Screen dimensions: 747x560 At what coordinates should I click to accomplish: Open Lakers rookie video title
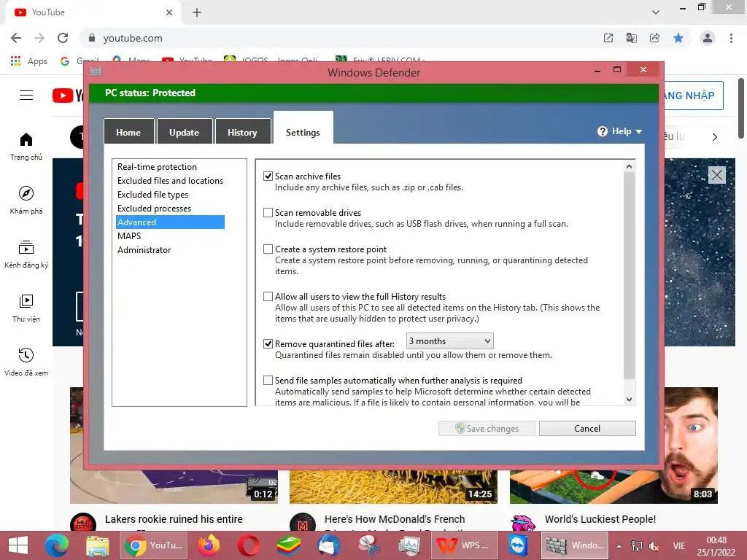pyautogui.click(x=174, y=519)
